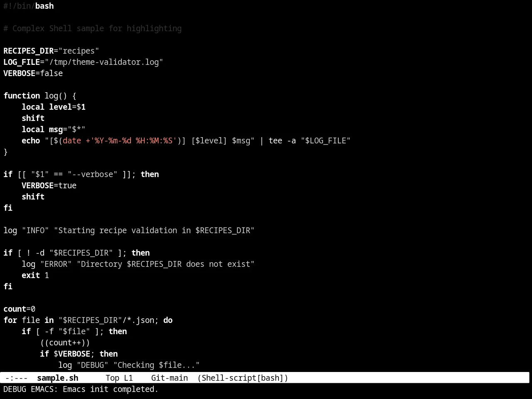Click the LOG_FILE="/tmp/theme-validator.log" line
This screenshot has width=532, height=399.
[x=83, y=62]
